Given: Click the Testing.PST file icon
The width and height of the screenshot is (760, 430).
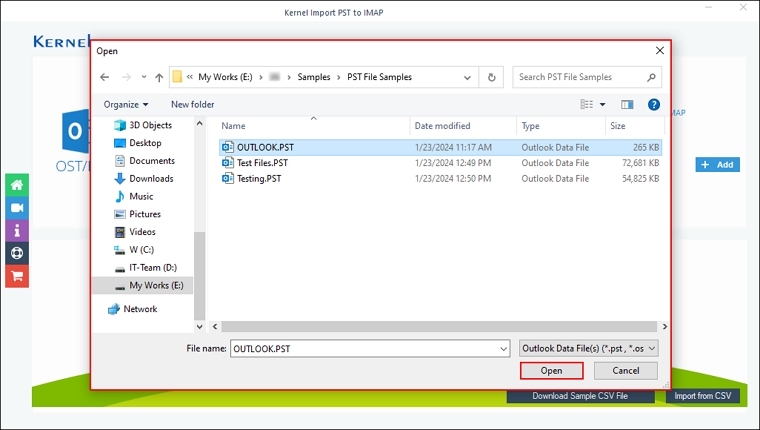Looking at the screenshot, I should click(227, 178).
